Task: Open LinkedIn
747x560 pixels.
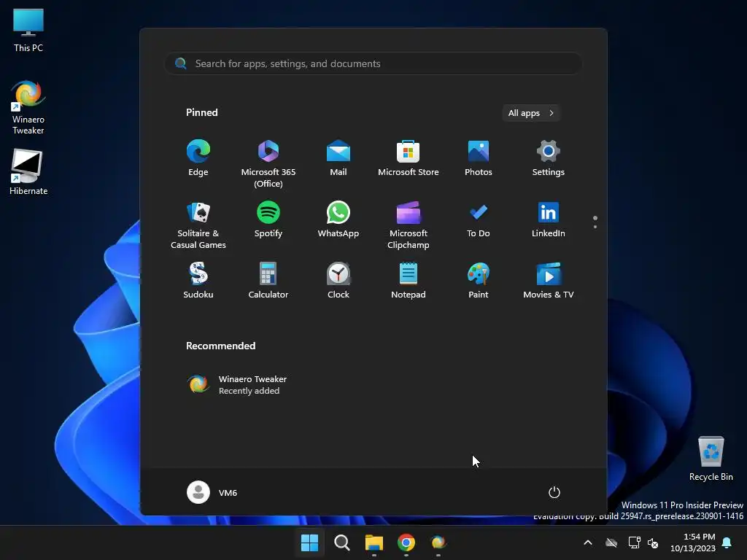Action: [549, 219]
